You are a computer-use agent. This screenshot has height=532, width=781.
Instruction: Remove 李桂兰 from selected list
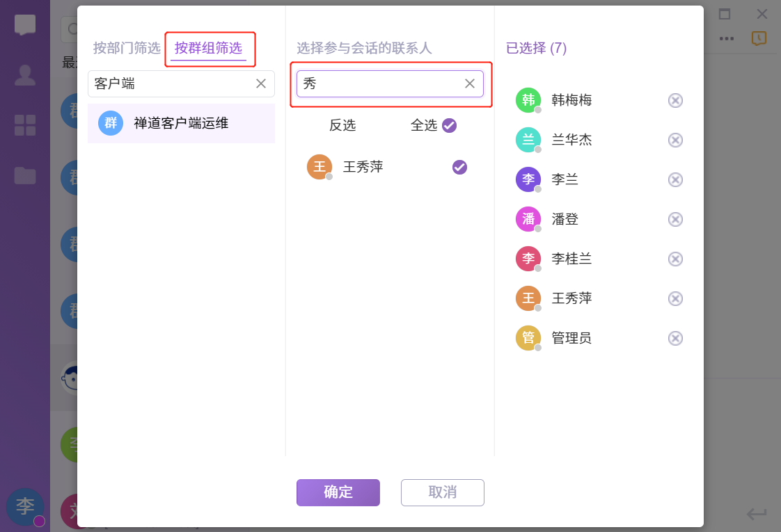pyautogui.click(x=675, y=259)
